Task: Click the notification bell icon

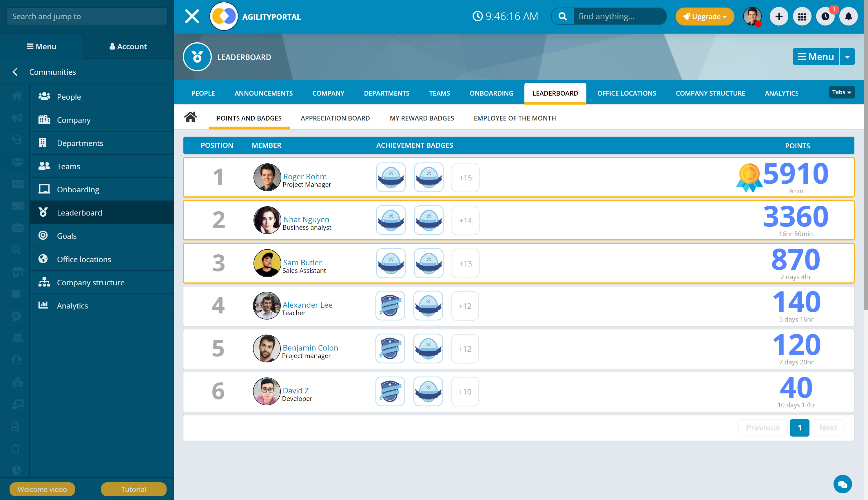Action: click(848, 17)
